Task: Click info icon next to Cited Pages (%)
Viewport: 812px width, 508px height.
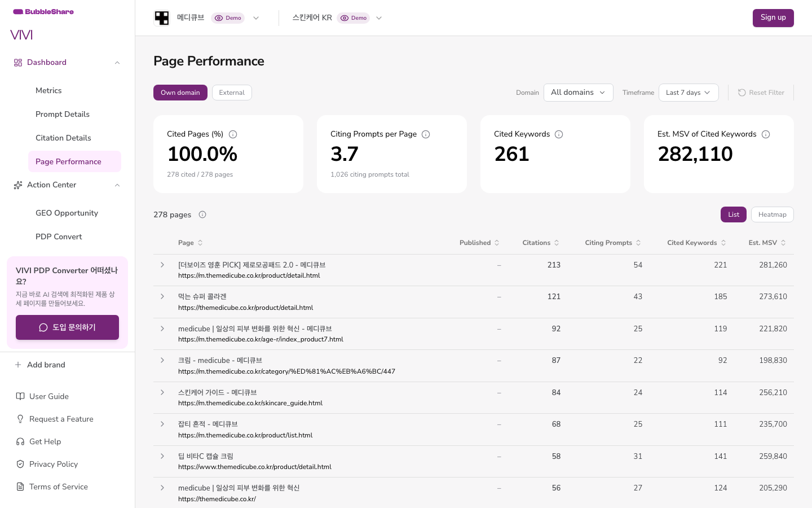Action: pyautogui.click(x=233, y=134)
